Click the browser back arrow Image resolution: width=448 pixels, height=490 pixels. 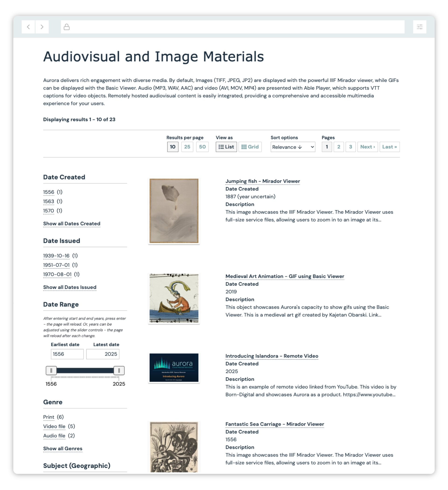pos(28,27)
